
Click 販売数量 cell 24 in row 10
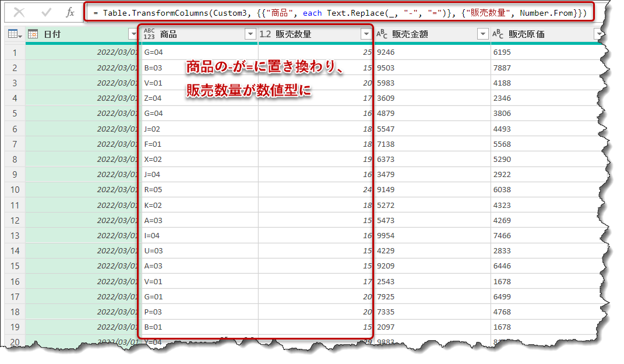(x=316, y=190)
